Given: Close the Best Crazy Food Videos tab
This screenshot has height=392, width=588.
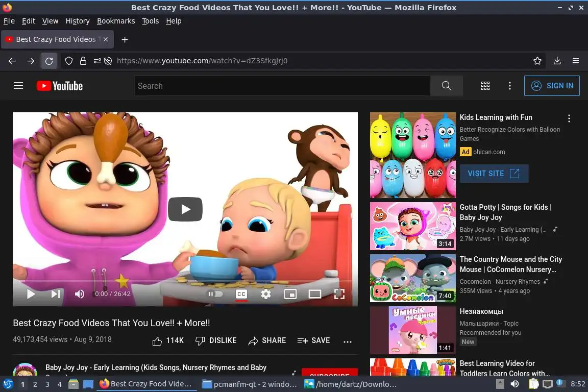Looking at the screenshot, I should 106,39.
